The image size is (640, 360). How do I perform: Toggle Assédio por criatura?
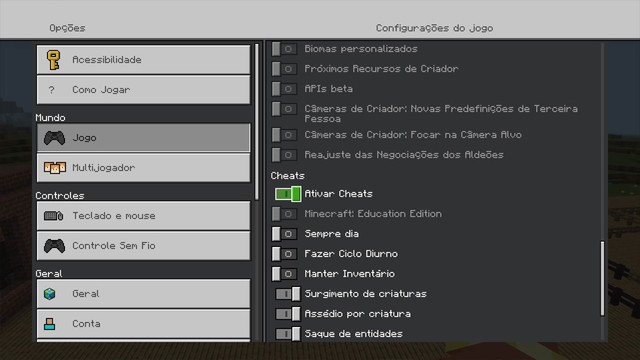pyautogui.click(x=288, y=314)
